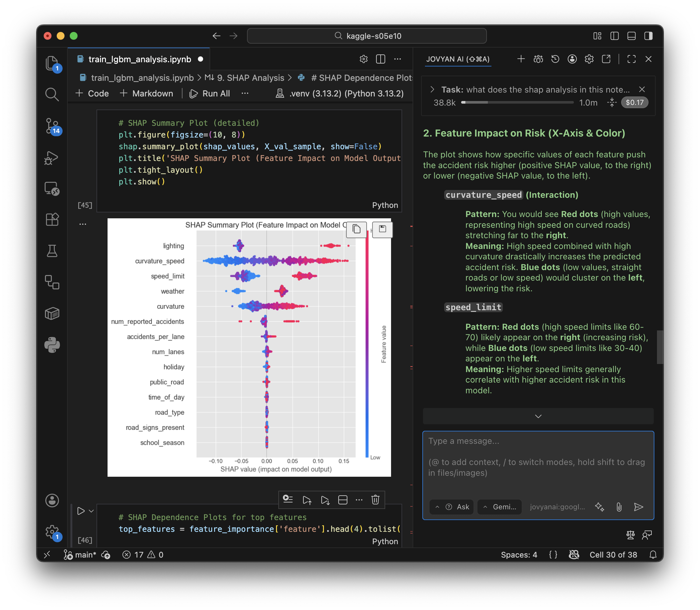The height and width of the screenshot is (610, 700).
Task: Delete the current cell via trash icon
Action: (375, 500)
